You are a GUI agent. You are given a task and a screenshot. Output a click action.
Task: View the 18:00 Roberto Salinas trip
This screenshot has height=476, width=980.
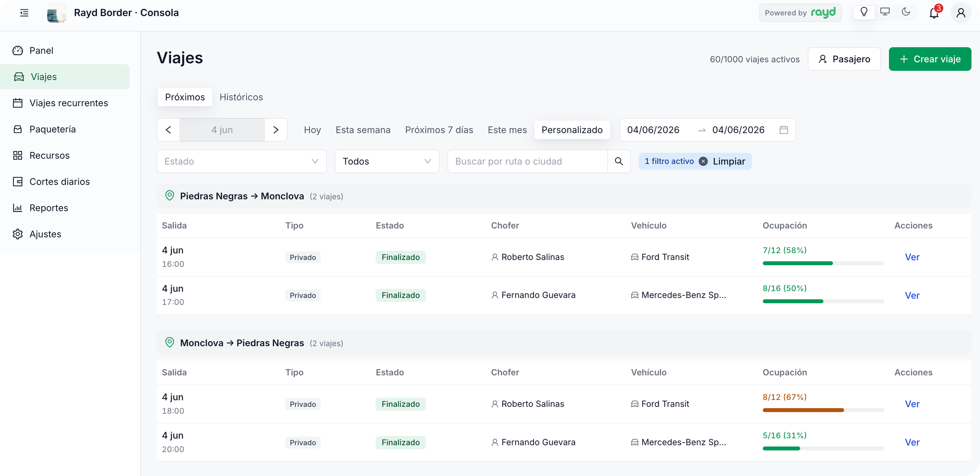pos(912,404)
